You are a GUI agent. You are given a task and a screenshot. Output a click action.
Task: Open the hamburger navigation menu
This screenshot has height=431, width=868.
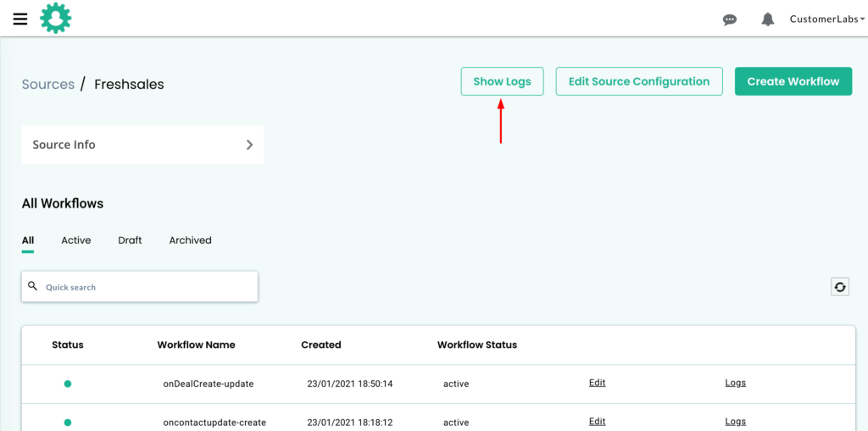20,19
